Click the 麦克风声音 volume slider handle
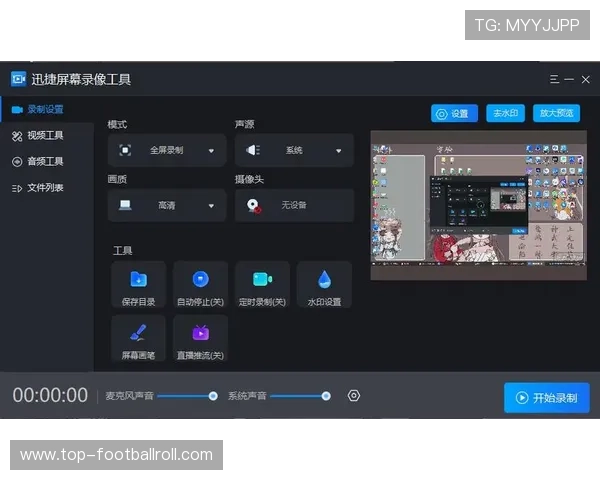This screenshot has width=600, height=480. coord(213,396)
